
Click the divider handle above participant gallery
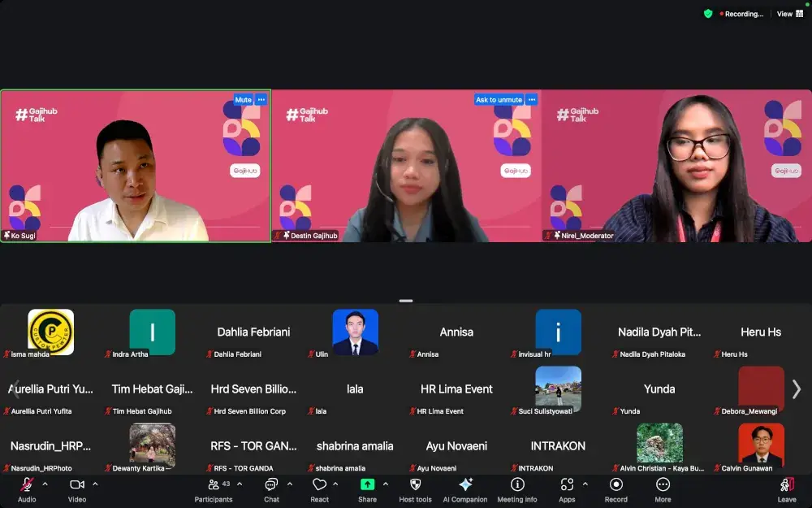tap(406, 301)
